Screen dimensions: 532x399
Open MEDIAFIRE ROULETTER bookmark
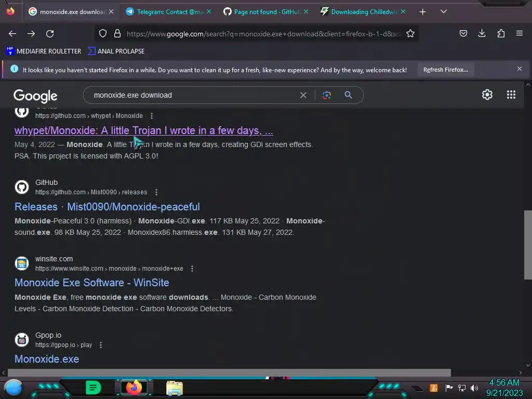[x=44, y=51]
